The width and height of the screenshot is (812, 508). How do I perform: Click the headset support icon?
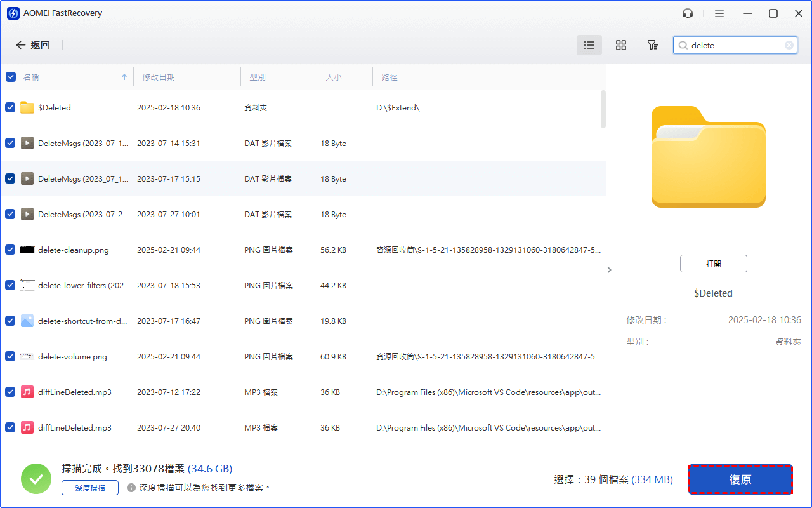688,13
